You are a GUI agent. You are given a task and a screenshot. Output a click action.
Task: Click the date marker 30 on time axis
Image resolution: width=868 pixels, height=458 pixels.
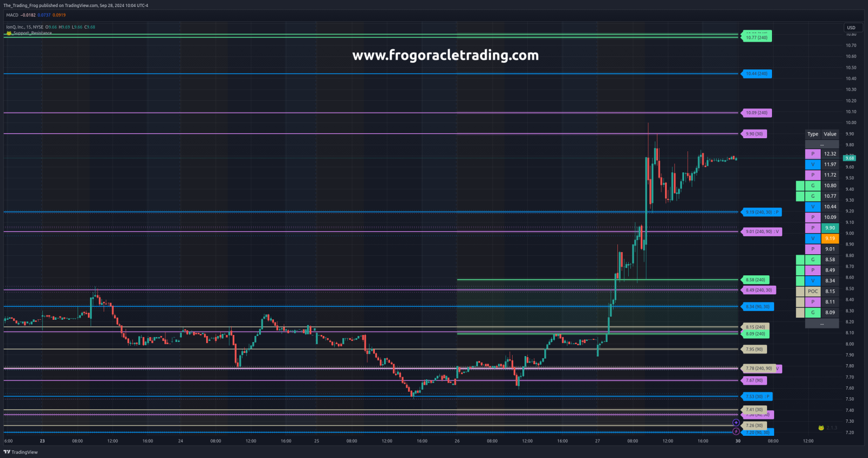(738, 441)
